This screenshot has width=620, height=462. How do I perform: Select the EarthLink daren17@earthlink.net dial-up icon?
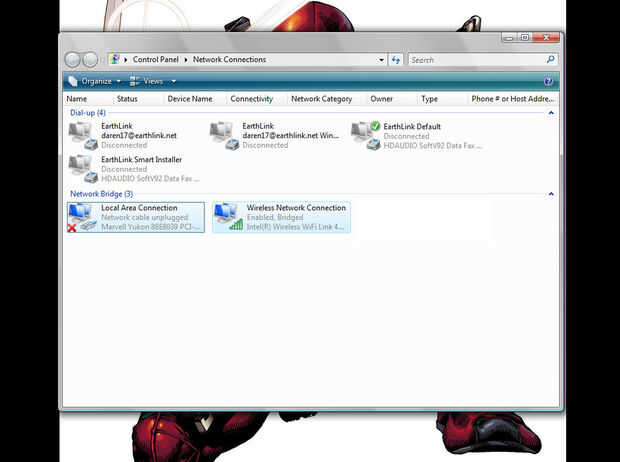[x=83, y=136]
